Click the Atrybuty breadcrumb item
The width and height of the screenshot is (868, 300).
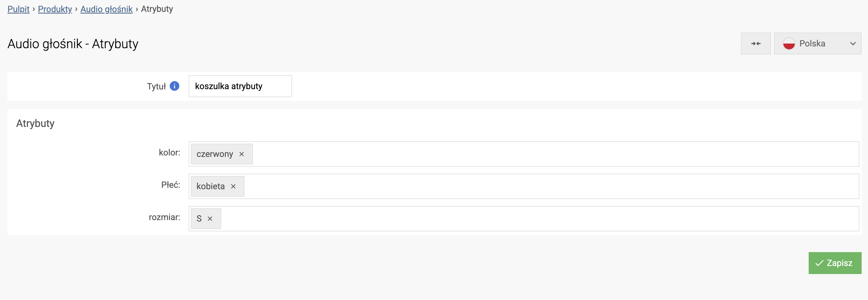coord(157,9)
